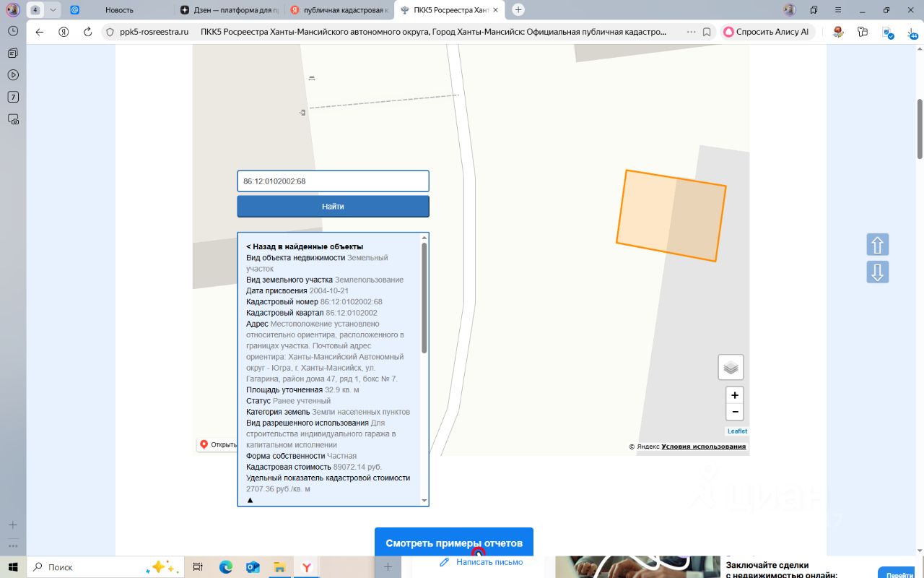Click the page vertical scrollbar thumb
Screen dimensions: 924x578
[x=920, y=129]
